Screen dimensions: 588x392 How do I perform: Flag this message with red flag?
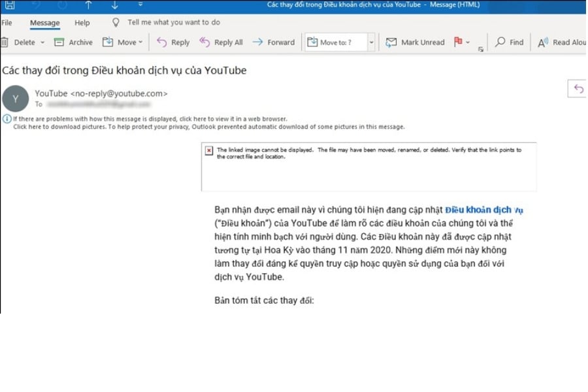(x=458, y=42)
